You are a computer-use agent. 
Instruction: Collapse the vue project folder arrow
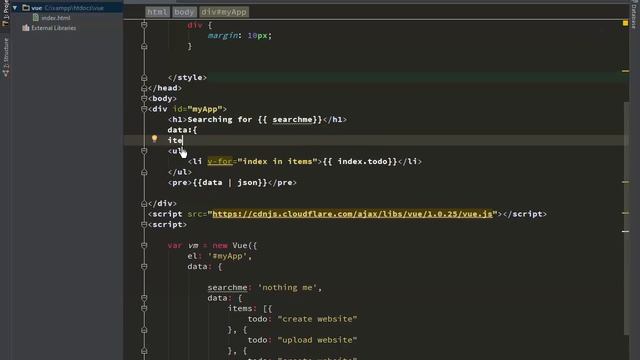coord(15,8)
